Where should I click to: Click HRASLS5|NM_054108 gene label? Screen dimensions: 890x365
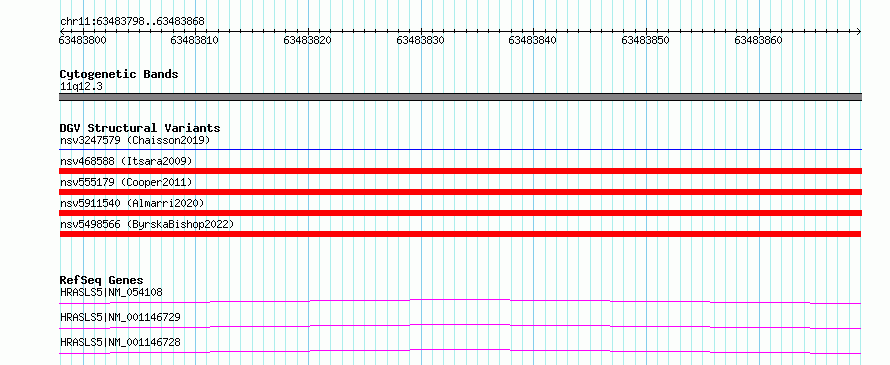(x=111, y=292)
